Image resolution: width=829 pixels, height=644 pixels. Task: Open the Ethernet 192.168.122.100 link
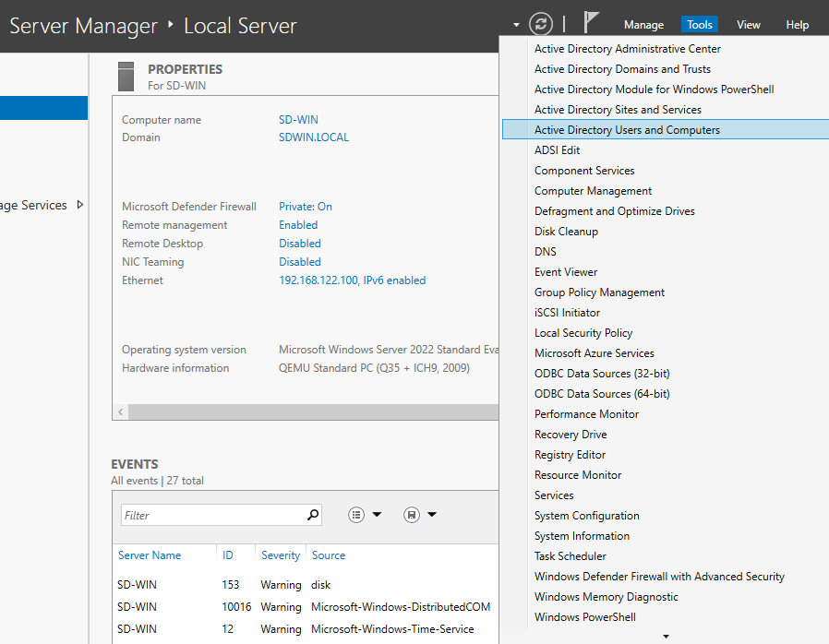coord(352,280)
